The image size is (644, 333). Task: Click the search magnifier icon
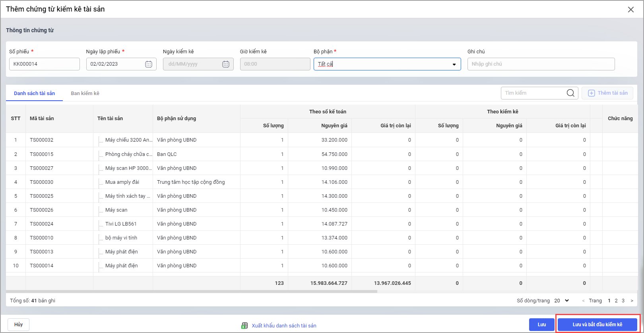(x=570, y=93)
